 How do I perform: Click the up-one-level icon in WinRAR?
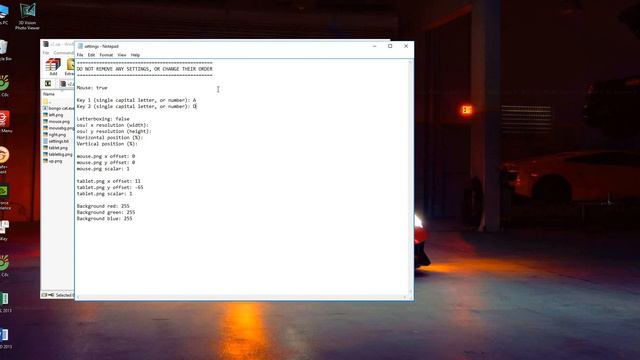(x=48, y=84)
